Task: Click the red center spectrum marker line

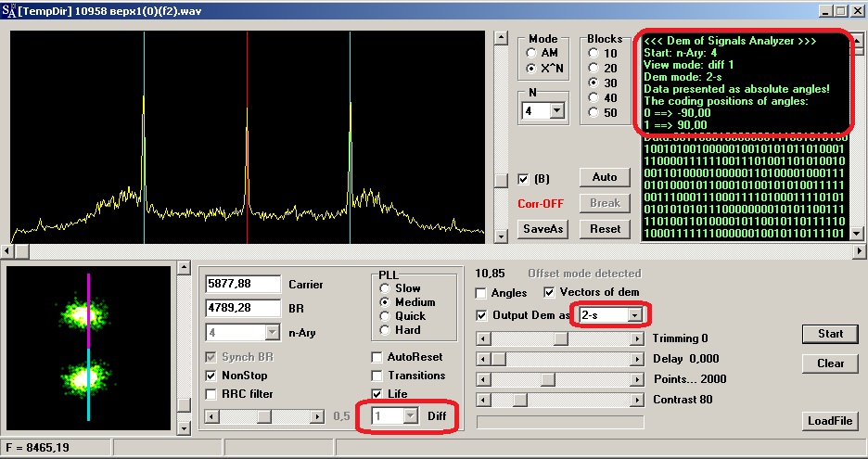Action: pyautogui.click(x=247, y=137)
